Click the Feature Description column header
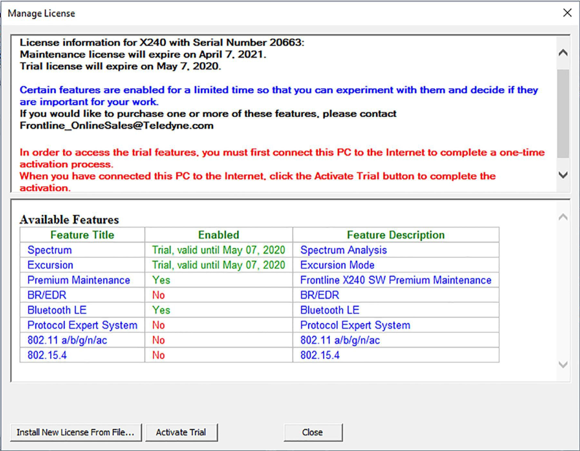Screen dimensions: 580x451 pos(396,235)
